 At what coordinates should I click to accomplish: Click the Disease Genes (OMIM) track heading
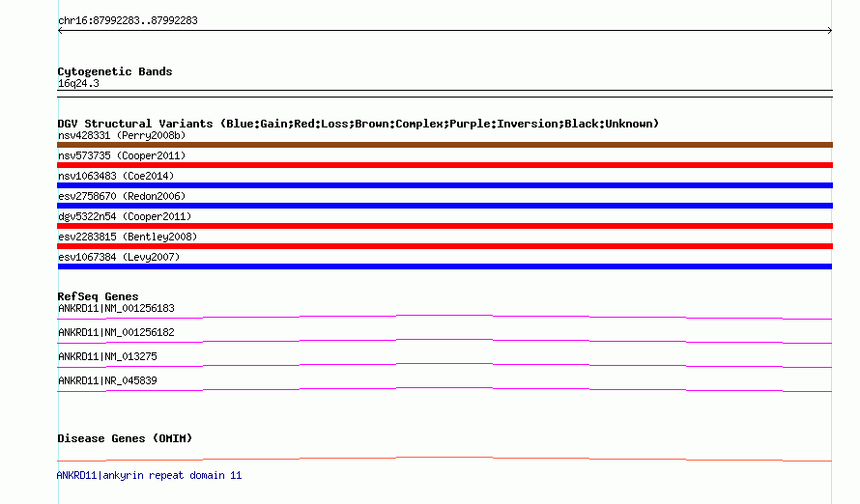point(125,438)
